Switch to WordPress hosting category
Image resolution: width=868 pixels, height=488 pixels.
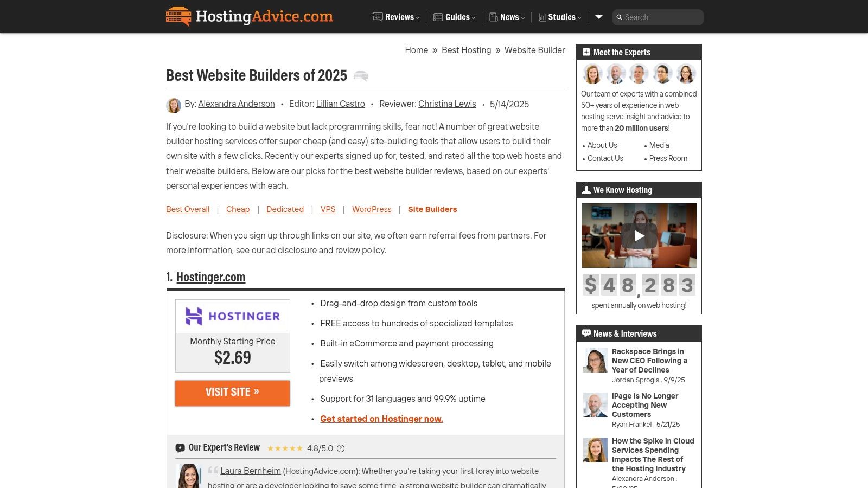(372, 209)
